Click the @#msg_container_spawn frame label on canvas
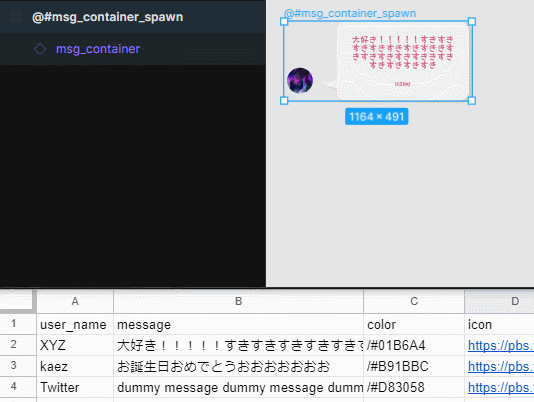 [x=350, y=13]
